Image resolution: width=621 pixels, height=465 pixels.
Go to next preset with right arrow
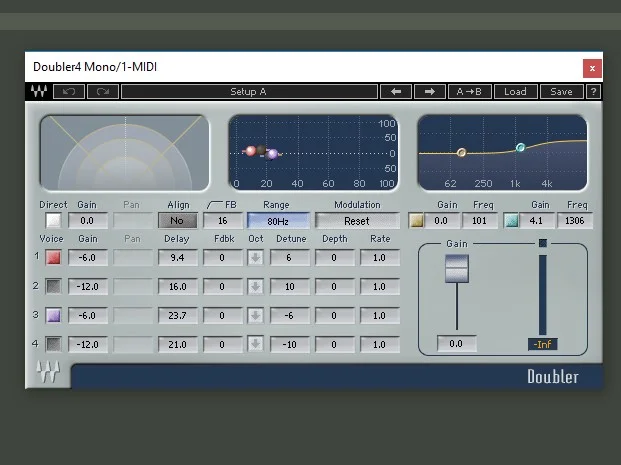coord(430,91)
